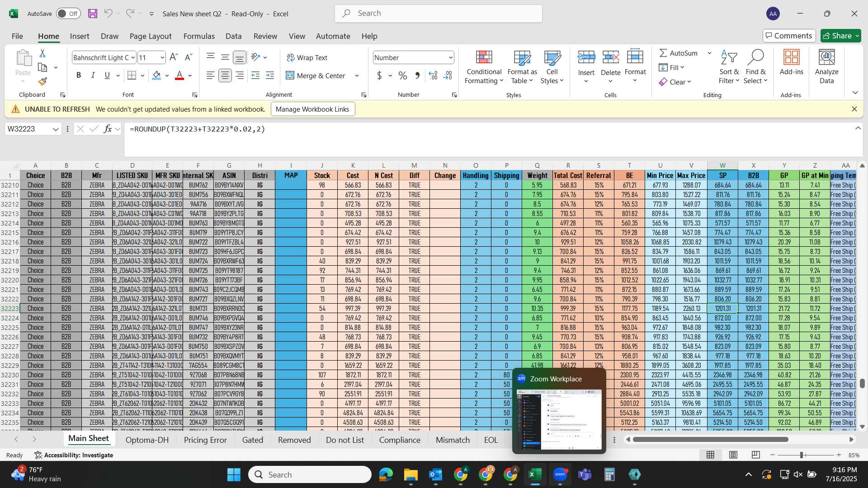Open the Formulas ribbon tab
Viewport: 868px width, 488px height.
pyautogui.click(x=199, y=36)
